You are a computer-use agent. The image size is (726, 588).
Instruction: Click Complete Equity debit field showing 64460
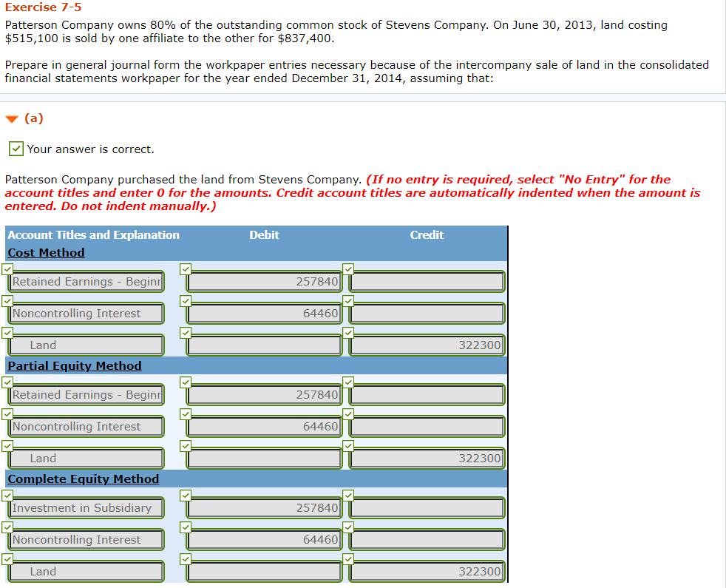[x=264, y=540]
